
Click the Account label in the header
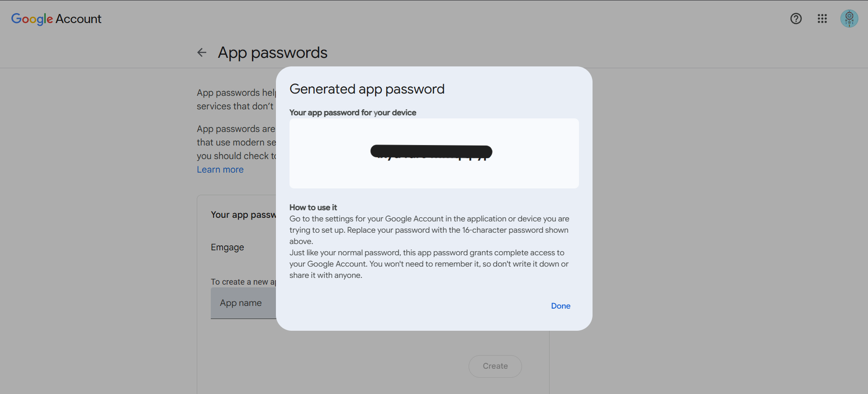point(78,19)
